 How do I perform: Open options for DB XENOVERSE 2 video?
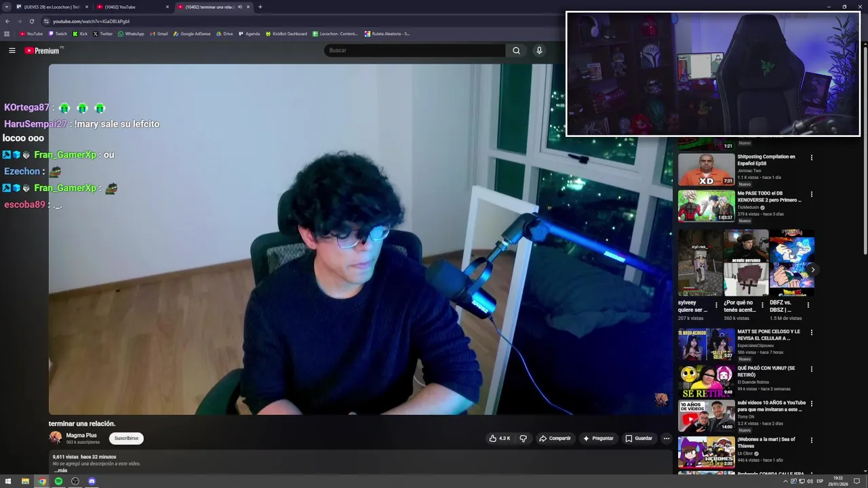coord(811,195)
